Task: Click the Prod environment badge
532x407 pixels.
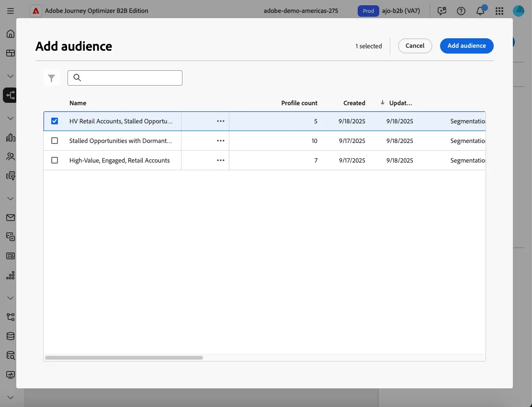Action: 368,11
